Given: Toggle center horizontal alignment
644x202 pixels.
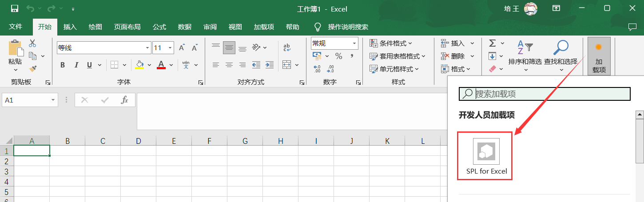Looking at the screenshot, I should pos(229,65).
